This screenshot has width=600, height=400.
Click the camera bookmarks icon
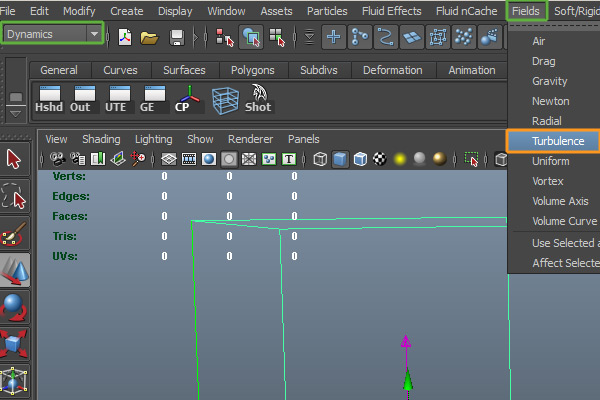tap(98, 159)
